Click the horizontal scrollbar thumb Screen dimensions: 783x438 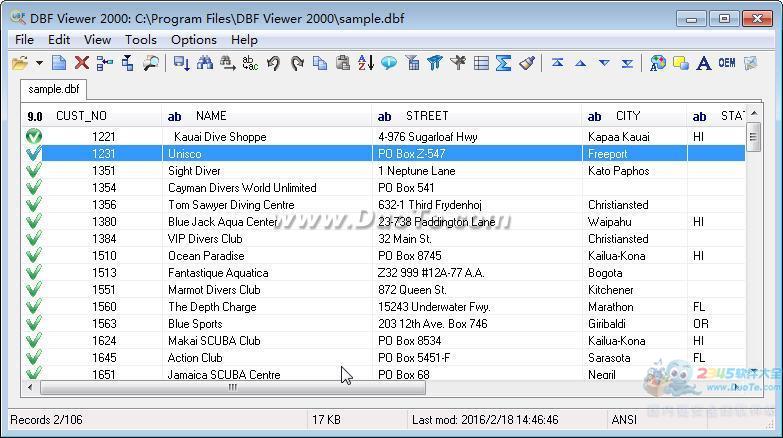[x=233, y=388]
